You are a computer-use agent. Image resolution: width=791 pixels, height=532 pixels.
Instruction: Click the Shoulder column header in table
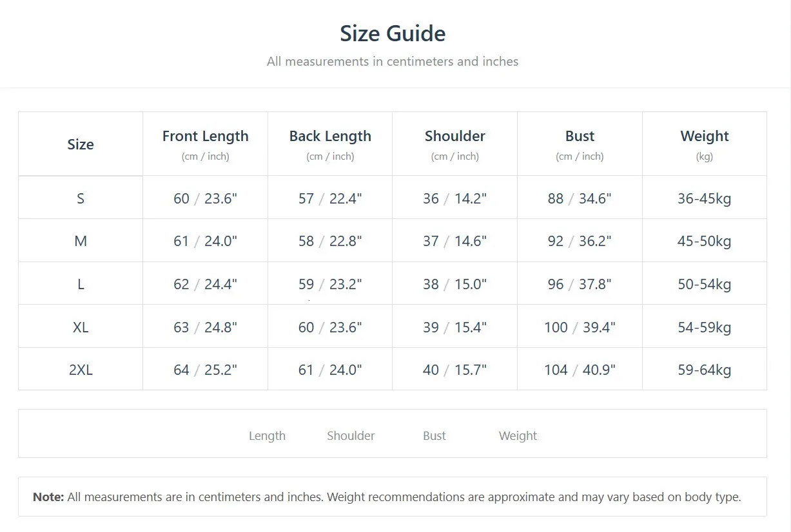coord(454,137)
